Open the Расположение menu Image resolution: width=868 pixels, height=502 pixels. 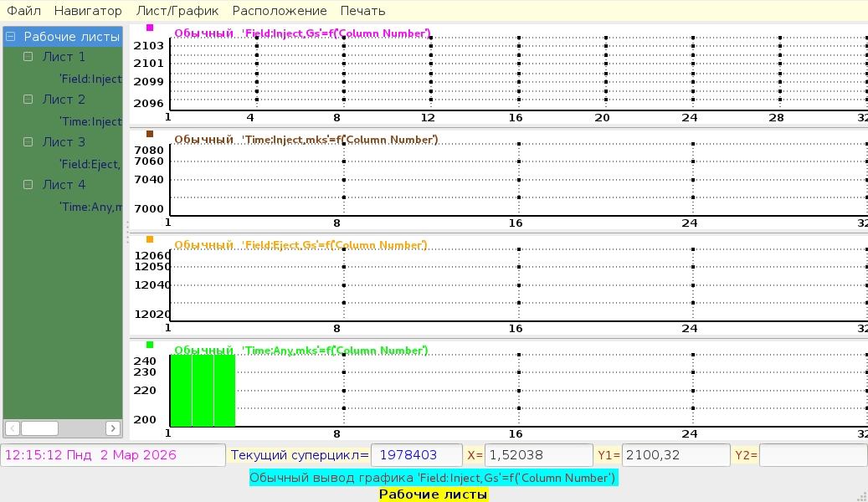(280, 11)
